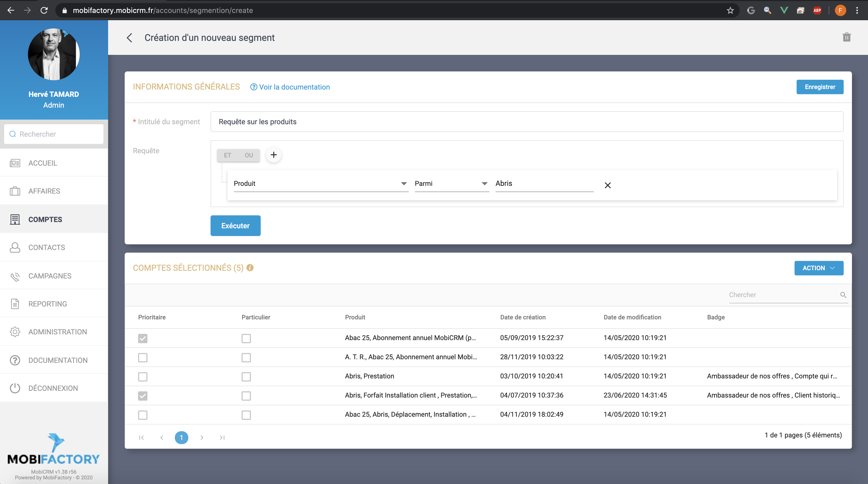Screen dimensions: 868x484
Task: Click the trash delete segment icon
Action: (x=847, y=38)
